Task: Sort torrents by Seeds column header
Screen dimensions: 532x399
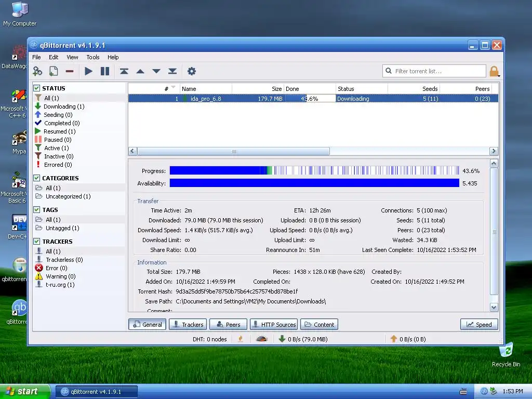Action: [x=414, y=89]
